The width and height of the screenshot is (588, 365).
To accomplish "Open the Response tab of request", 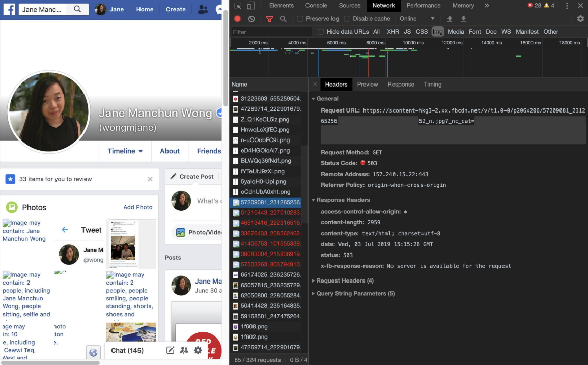I will coord(401,85).
